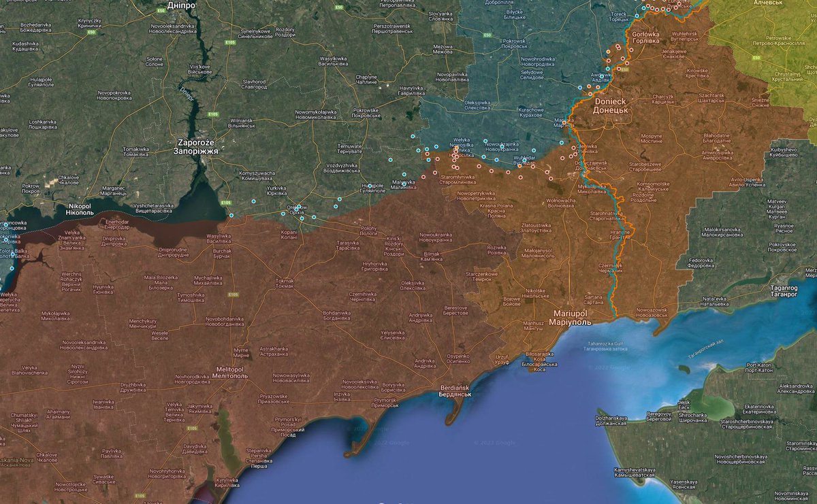Select the Pryazowśke Приазовське label
This screenshot has height=504, width=817.
(x=274, y=399)
